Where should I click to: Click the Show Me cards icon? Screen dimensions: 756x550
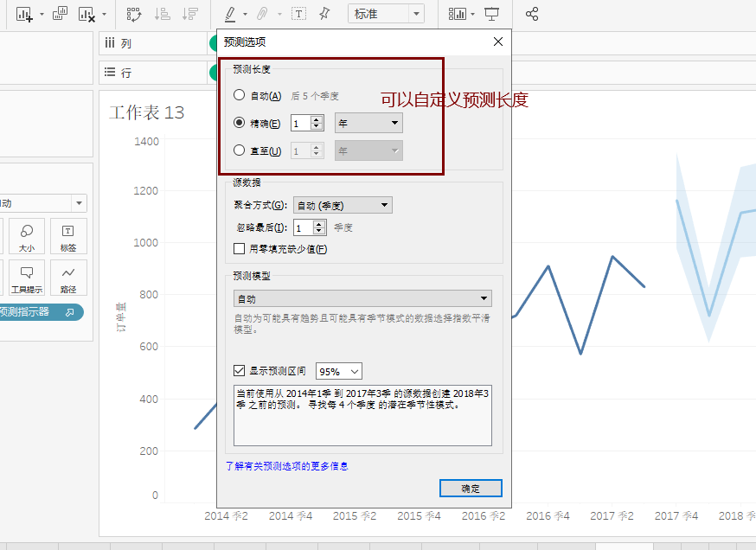(457, 14)
